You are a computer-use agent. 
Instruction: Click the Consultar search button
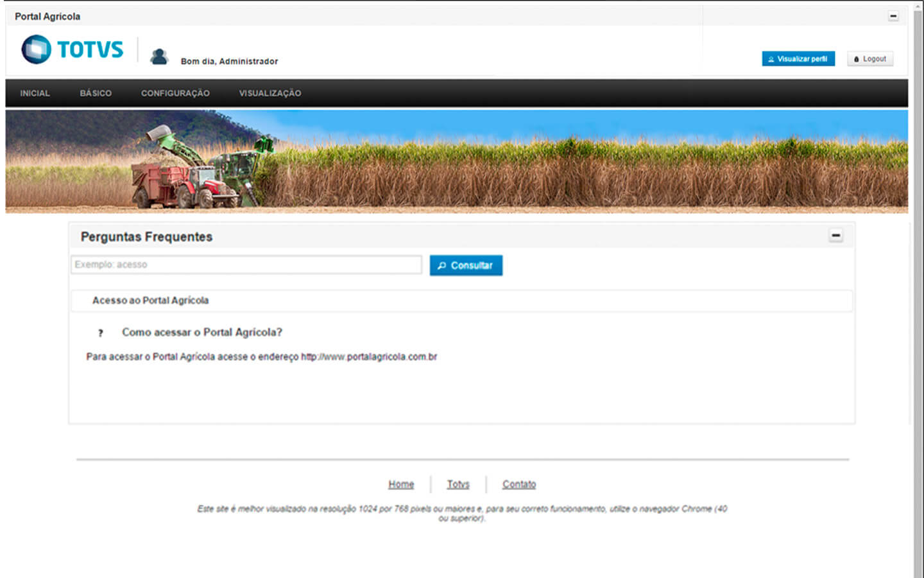click(x=466, y=265)
